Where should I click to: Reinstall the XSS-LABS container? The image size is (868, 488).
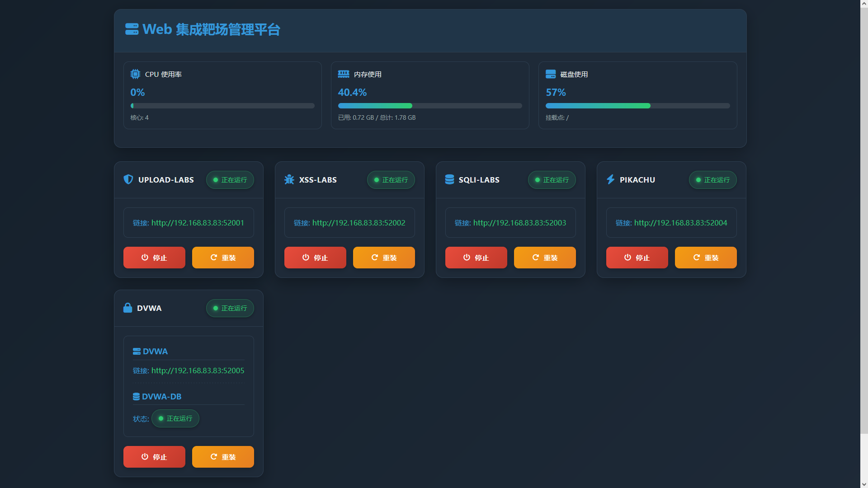pyautogui.click(x=384, y=258)
